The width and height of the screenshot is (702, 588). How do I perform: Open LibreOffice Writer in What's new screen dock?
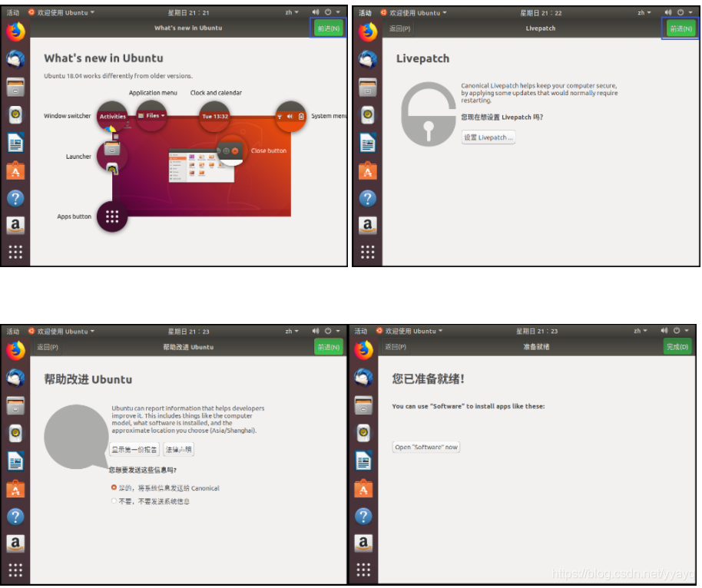15,143
